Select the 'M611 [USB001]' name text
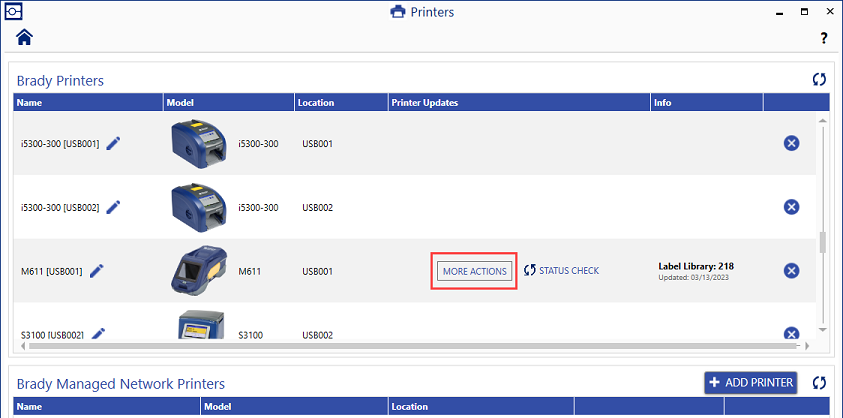Viewport: 843px width, 418px height. tap(52, 271)
